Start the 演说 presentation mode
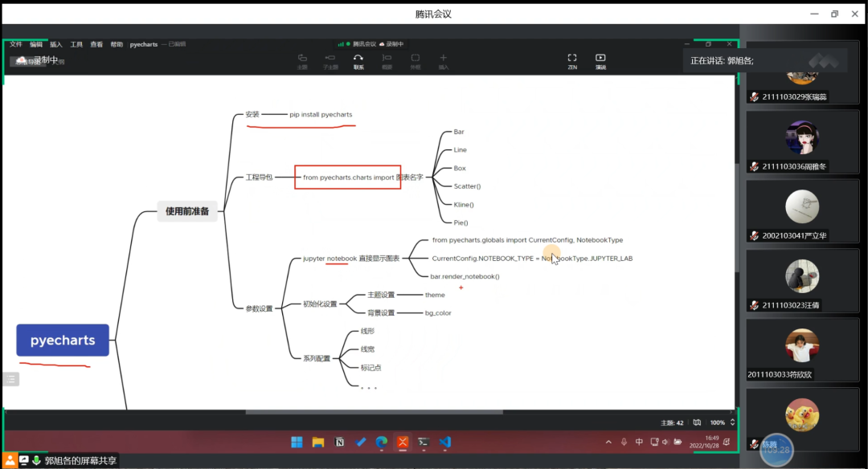The width and height of the screenshot is (868, 469). point(600,59)
